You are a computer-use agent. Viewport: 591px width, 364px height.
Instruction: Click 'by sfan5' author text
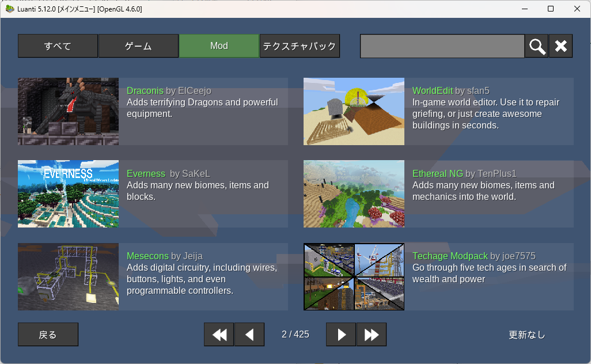[x=472, y=91]
